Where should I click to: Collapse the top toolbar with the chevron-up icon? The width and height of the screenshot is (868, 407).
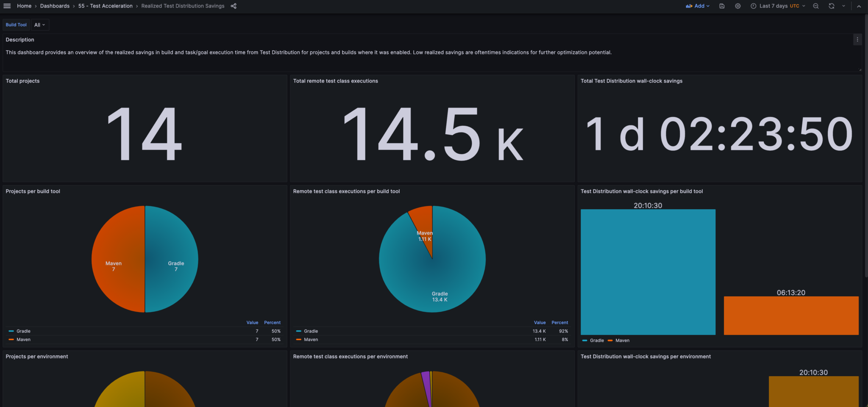[859, 6]
